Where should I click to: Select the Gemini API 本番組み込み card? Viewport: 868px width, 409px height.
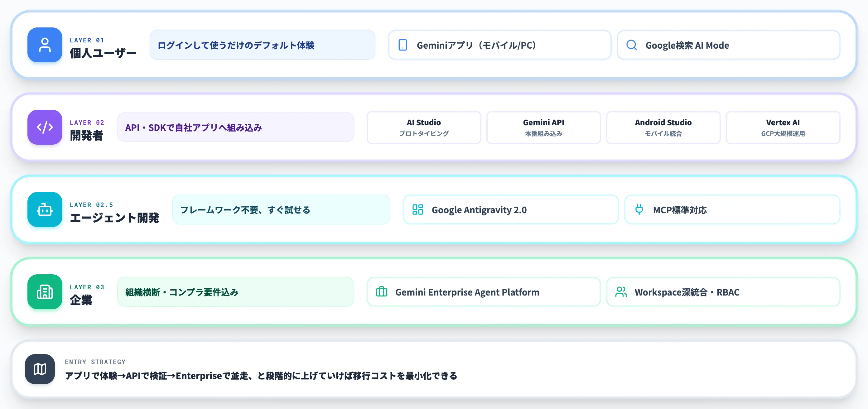pos(543,128)
